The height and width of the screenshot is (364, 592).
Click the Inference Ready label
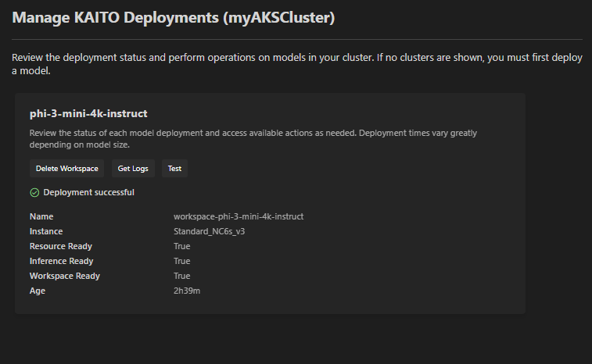pos(62,261)
